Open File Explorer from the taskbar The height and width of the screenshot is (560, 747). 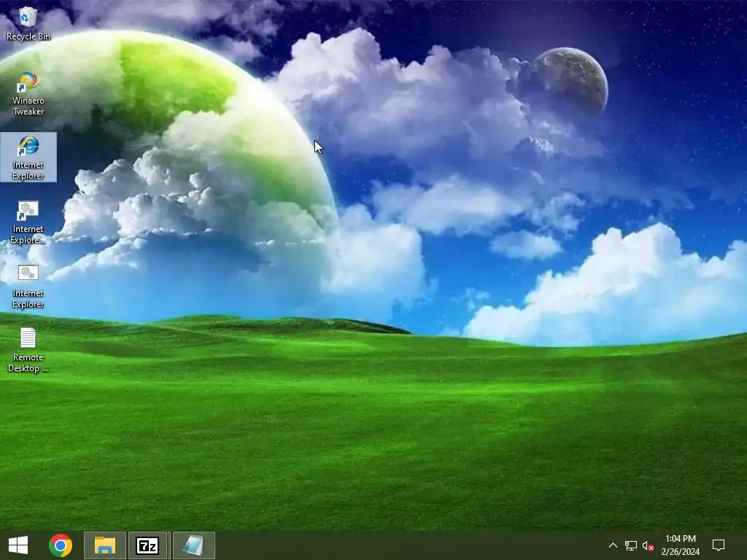click(x=105, y=545)
